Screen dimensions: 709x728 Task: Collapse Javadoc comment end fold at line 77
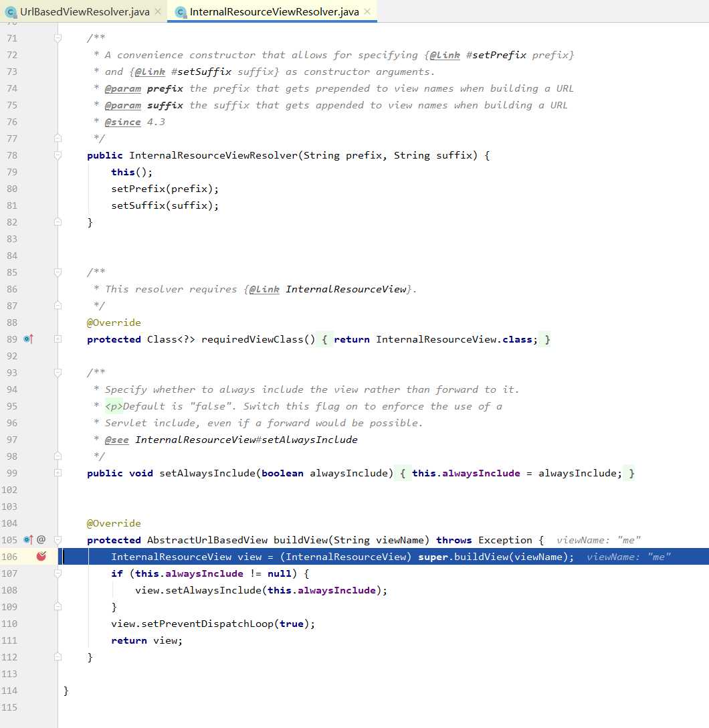[58, 138]
